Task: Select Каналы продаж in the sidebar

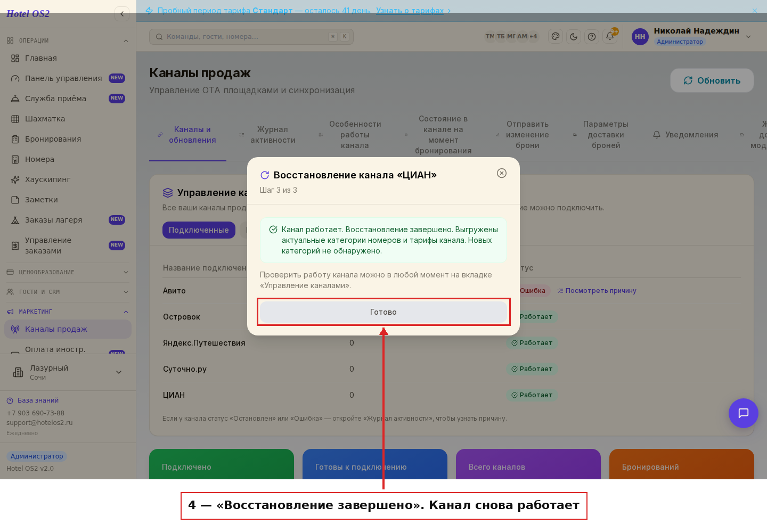Action: [68, 329]
